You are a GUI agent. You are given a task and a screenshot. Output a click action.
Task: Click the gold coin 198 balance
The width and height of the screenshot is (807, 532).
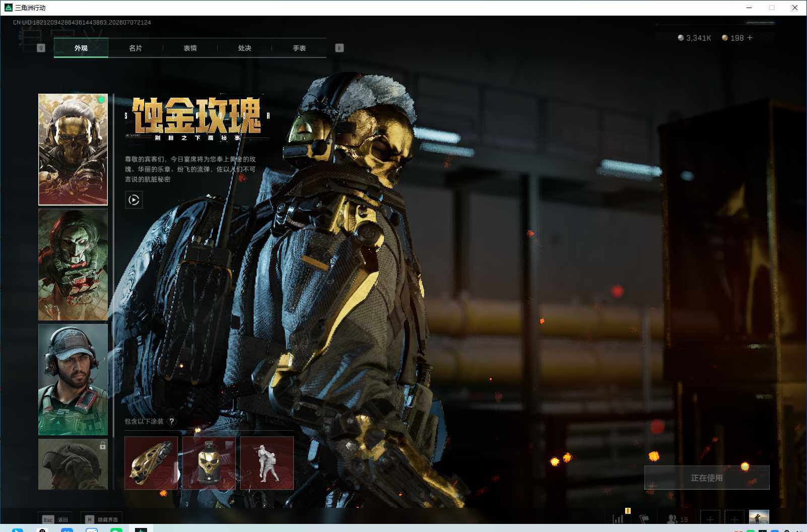point(733,38)
